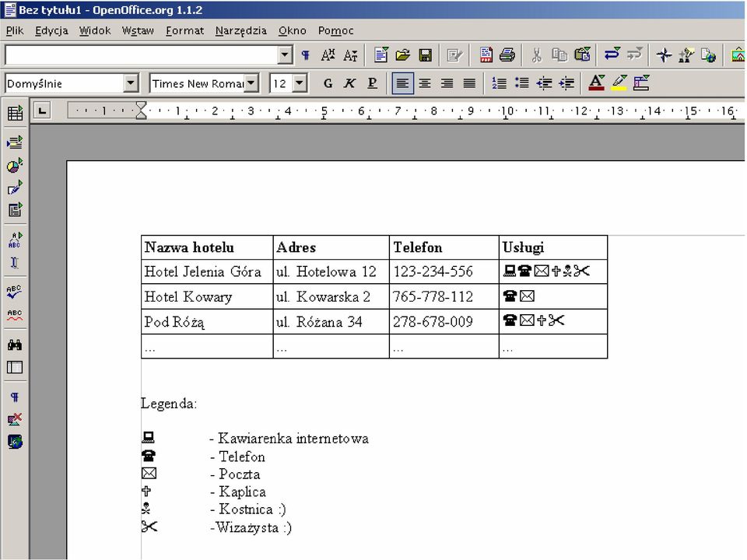Open the Widok menu
The height and width of the screenshot is (560, 747).
(95, 30)
